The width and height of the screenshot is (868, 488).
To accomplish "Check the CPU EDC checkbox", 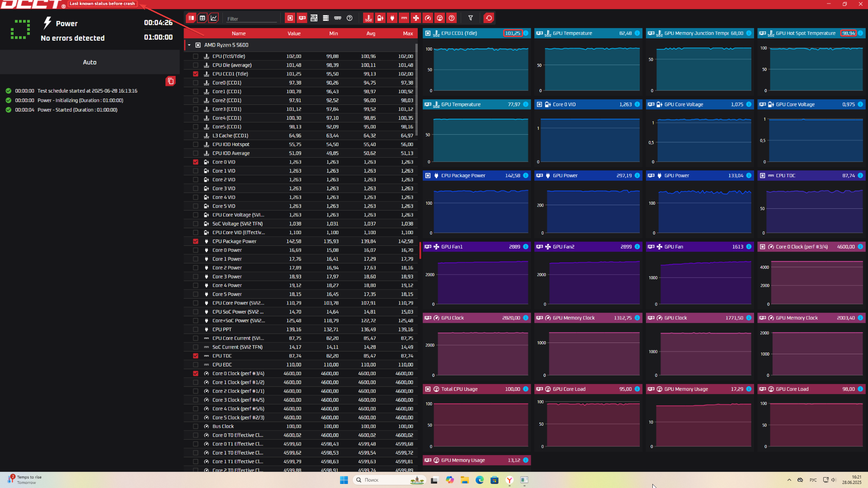I will click(x=196, y=365).
